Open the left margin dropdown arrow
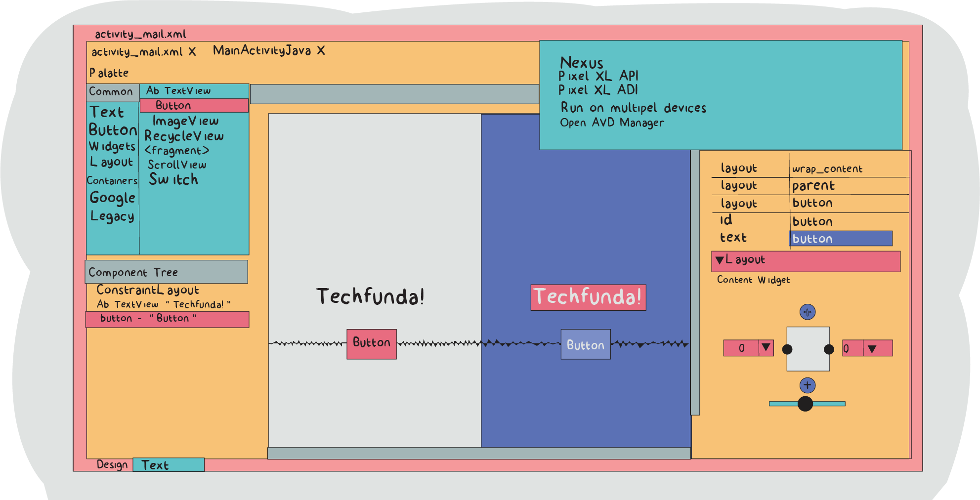980x500 pixels. point(766,348)
